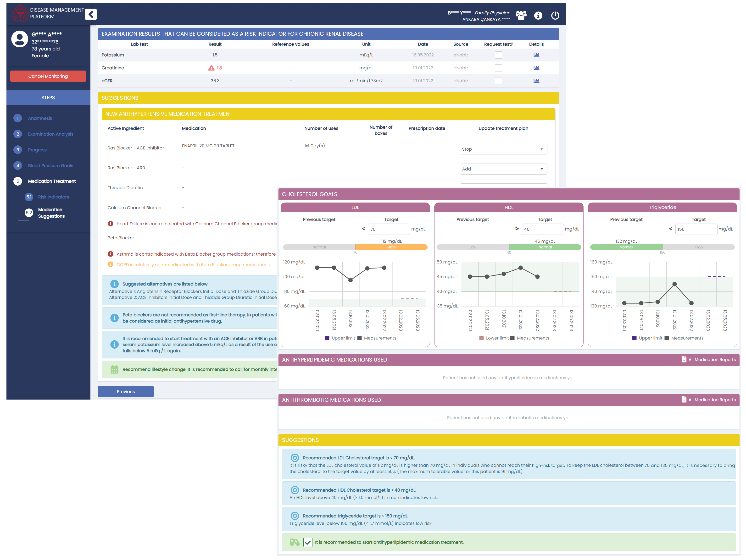
Task: Select Risk Indicators sub-step 5.1
Action: (x=53, y=197)
